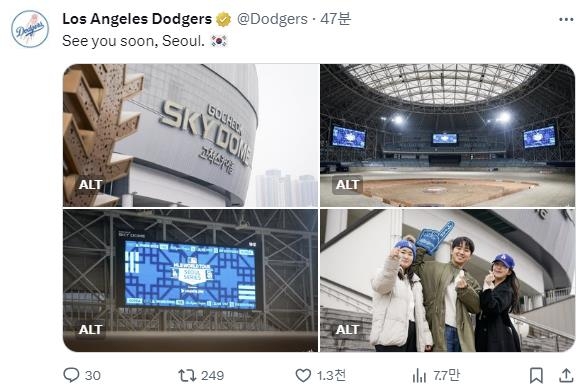Show ALT text on stadium interior photo

click(347, 185)
